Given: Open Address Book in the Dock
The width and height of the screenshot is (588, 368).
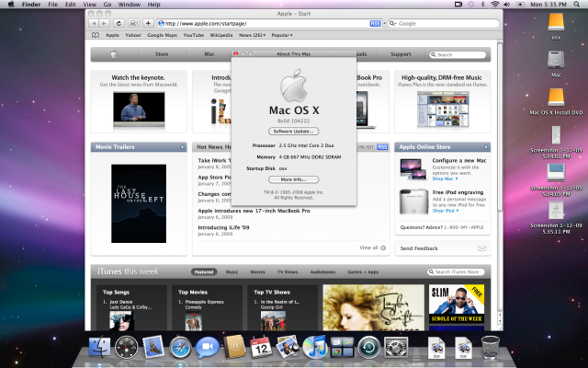Looking at the screenshot, I should point(234,347).
